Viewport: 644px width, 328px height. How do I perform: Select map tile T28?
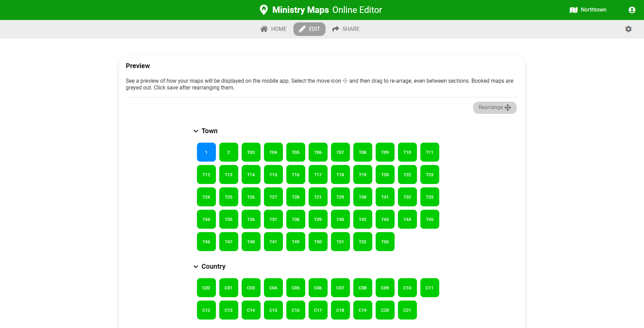click(296, 197)
